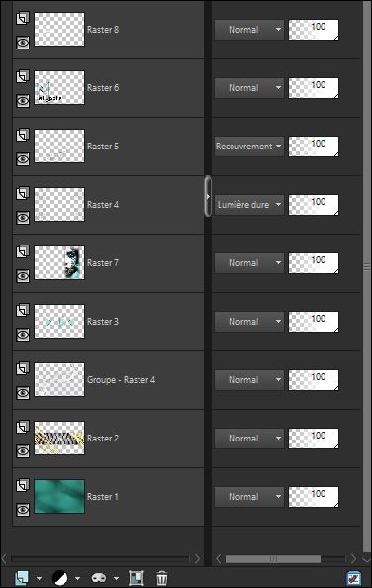The image size is (372, 588).
Task: Click the quick settings icon at bottom right
Action: 354,578
